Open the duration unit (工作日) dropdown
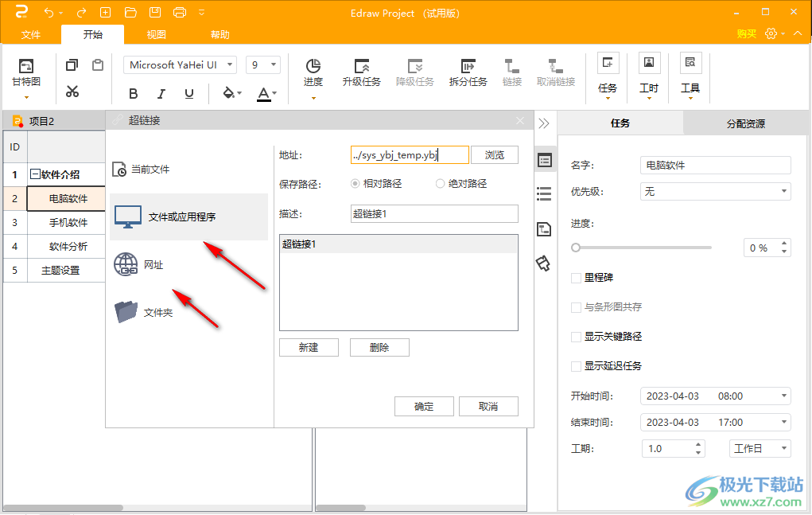Screen dimensions: 812x515 tap(784, 449)
